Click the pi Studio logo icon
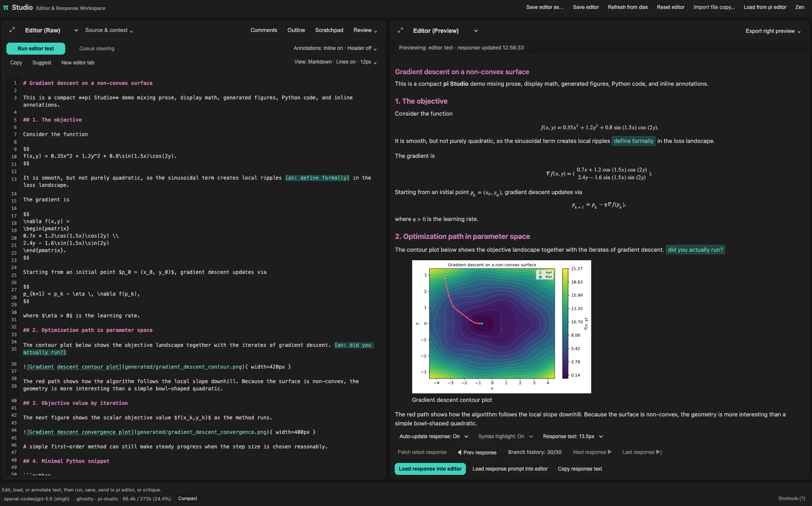Image resolution: width=812 pixels, height=506 pixels. point(6,8)
